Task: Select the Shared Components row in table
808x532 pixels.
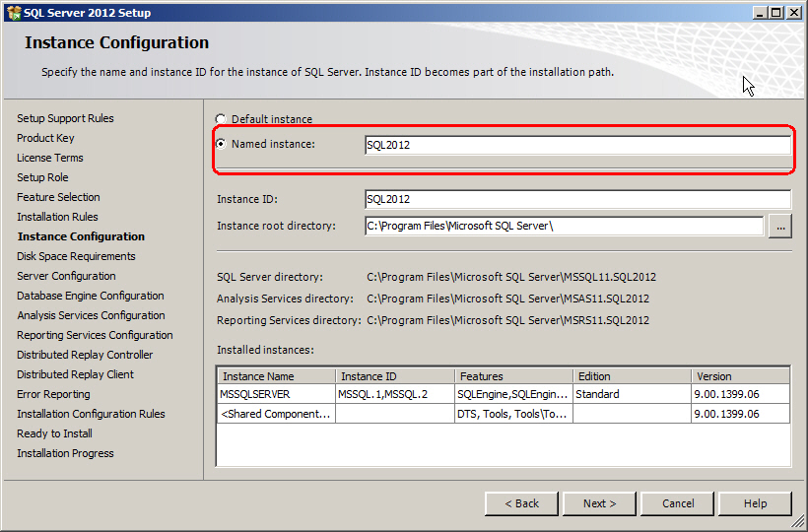Action: [x=276, y=414]
